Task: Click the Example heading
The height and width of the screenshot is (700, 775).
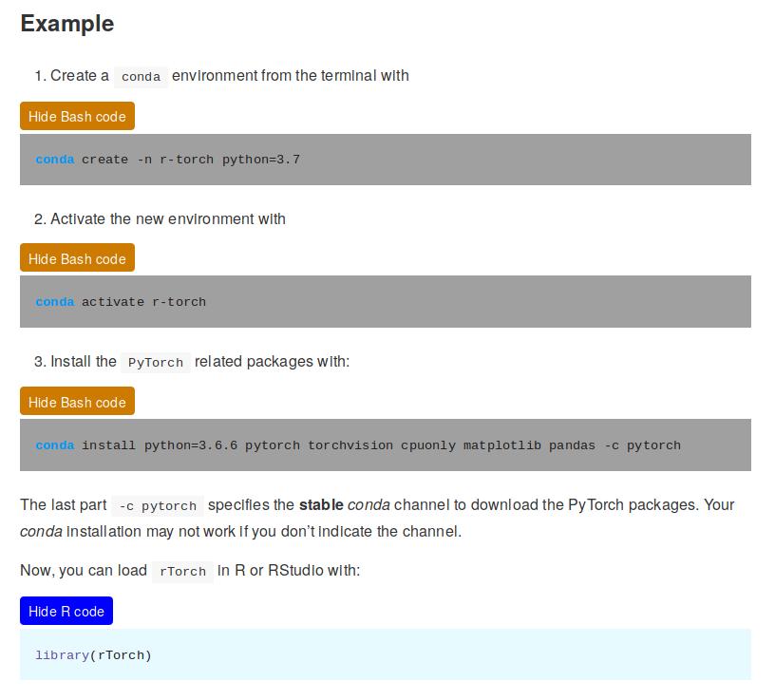Action: 67,24
